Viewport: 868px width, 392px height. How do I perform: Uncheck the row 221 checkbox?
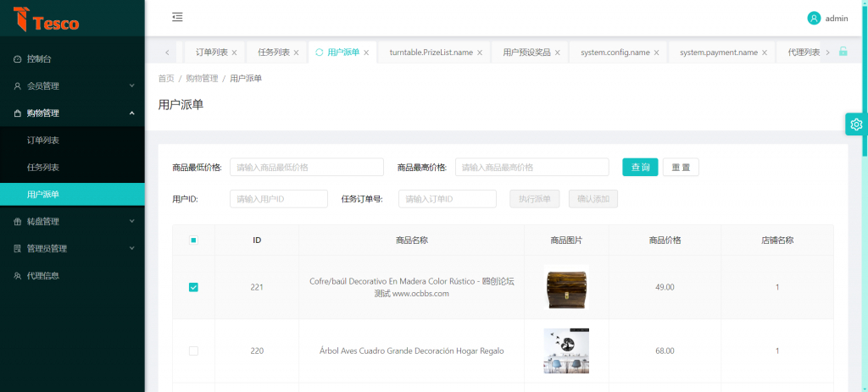point(193,287)
